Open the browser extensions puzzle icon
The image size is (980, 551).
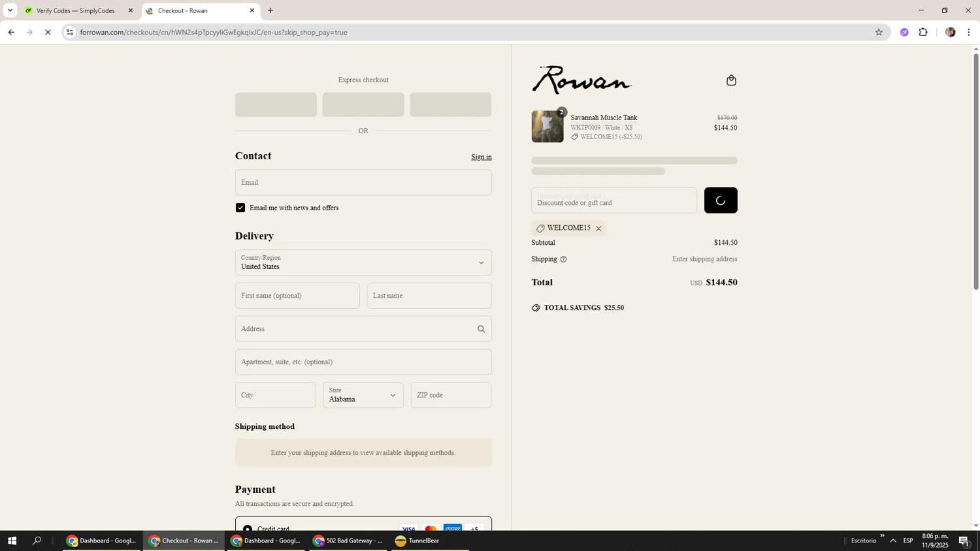pyautogui.click(x=923, y=32)
